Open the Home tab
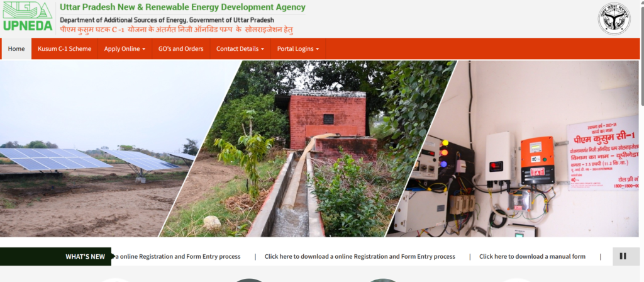 click(16, 49)
